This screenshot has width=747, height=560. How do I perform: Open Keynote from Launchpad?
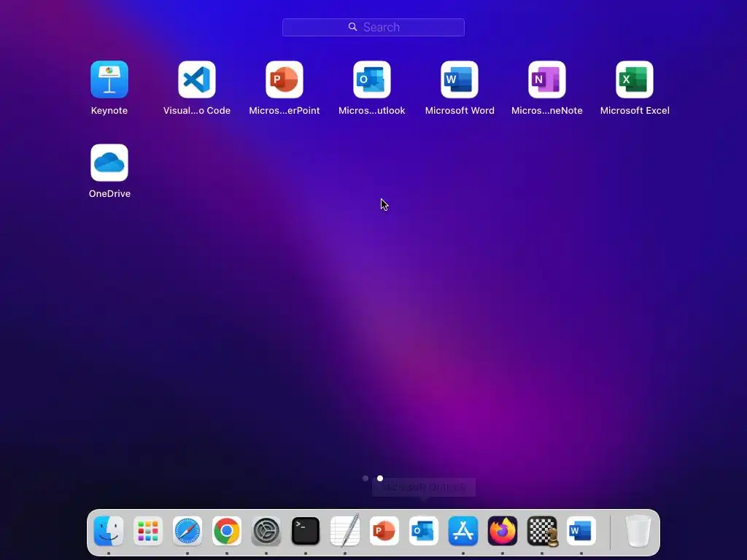point(109,79)
